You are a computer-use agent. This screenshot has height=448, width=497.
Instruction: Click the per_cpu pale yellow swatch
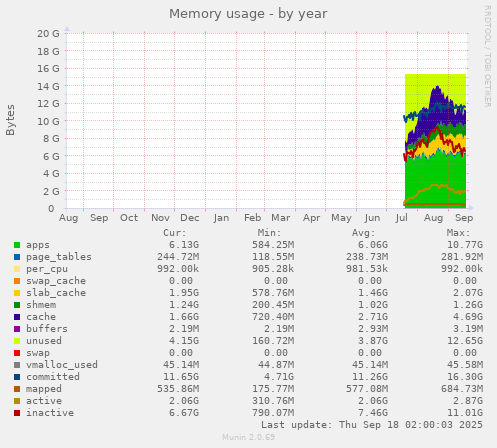(x=17, y=269)
